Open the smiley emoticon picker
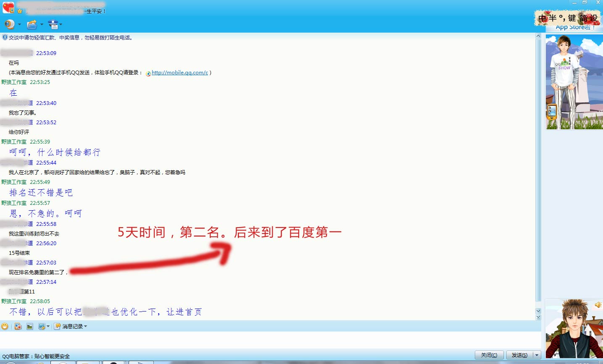Image resolution: width=603 pixels, height=364 pixels. pos(5,326)
